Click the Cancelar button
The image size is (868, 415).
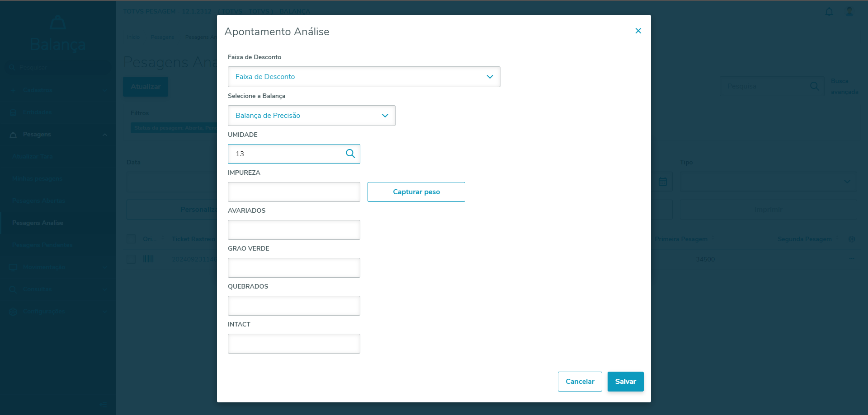click(x=580, y=382)
